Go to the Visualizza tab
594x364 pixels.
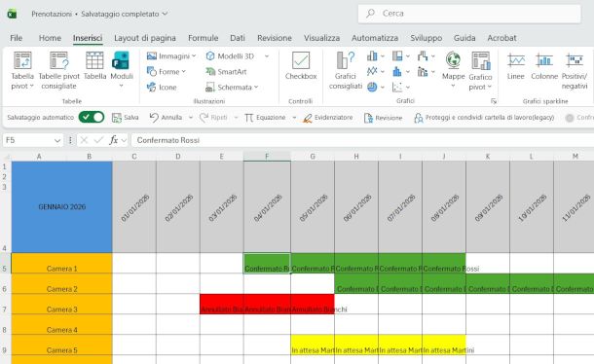click(321, 38)
